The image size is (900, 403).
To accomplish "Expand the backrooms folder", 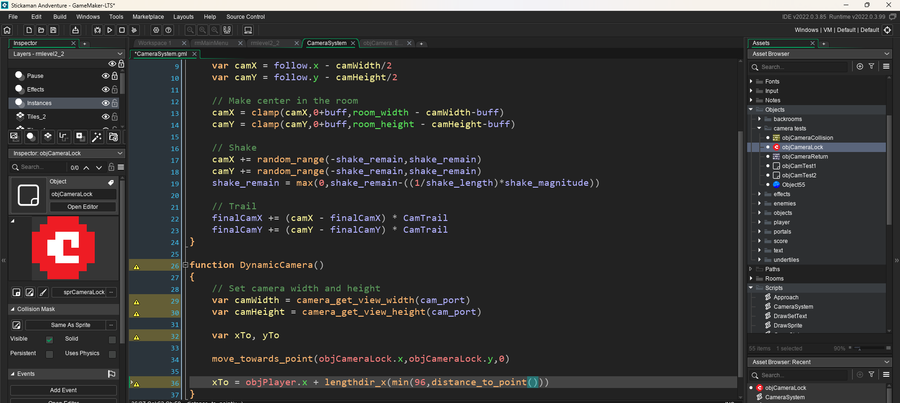I will click(x=759, y=119).
